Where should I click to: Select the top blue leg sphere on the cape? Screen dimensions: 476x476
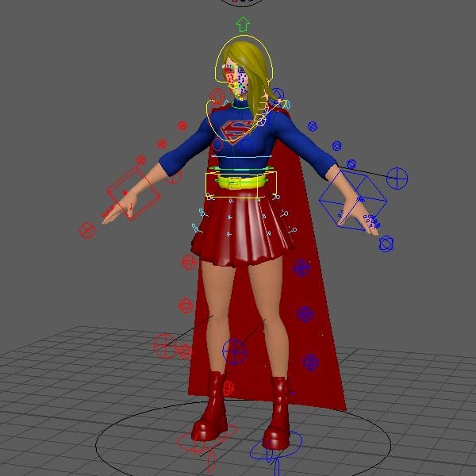pos(301,268)
